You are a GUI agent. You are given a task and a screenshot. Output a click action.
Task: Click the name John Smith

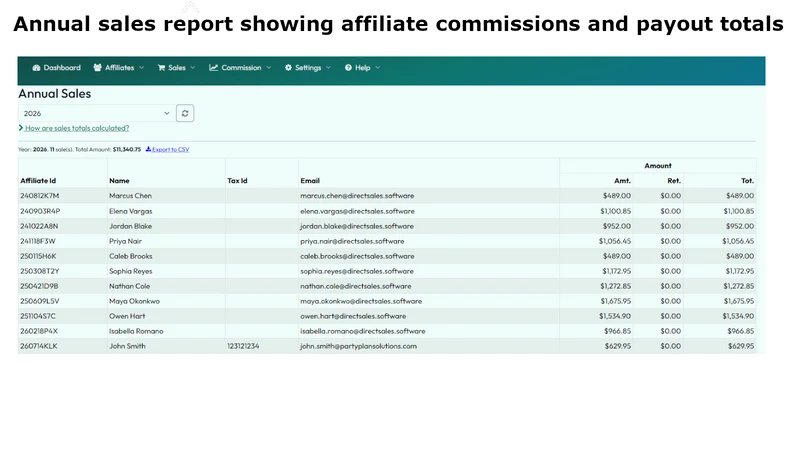(128, 346)
